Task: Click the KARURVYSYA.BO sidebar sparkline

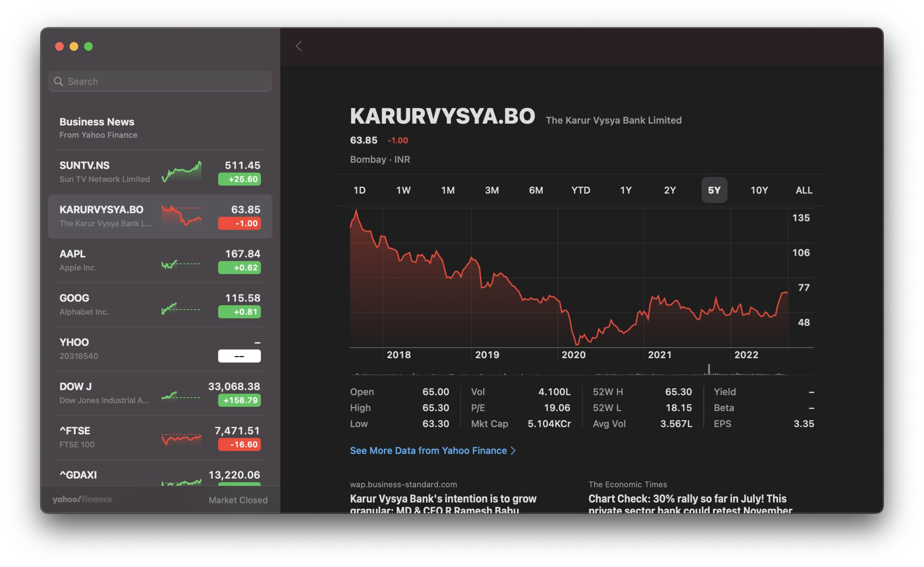Action: (x=181, y=217)
